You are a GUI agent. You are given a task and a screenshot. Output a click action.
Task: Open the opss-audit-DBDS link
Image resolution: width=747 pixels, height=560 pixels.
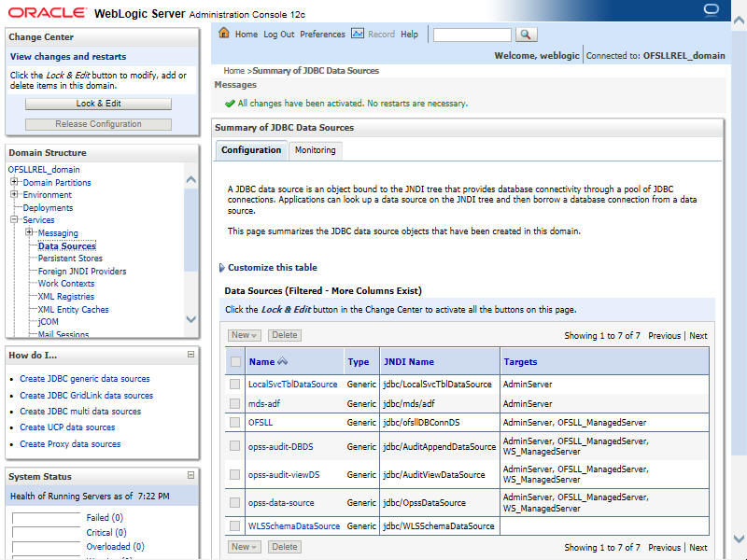click(281, 447)
